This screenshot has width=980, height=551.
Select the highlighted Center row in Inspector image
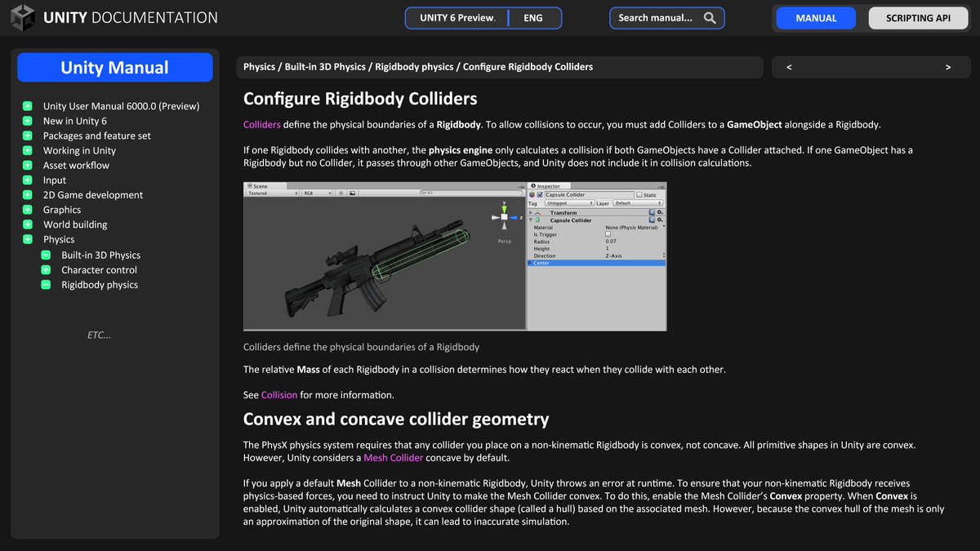coord(596,263)
